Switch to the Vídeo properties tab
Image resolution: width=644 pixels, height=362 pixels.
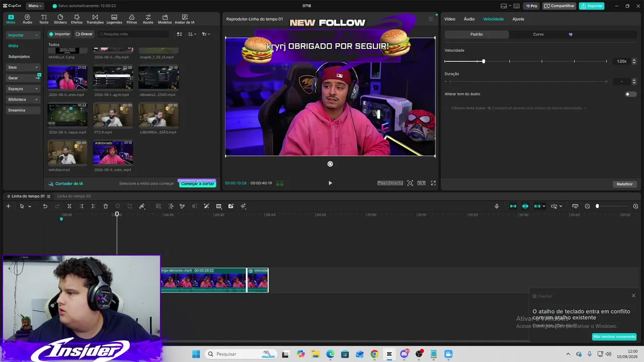(x=450, y=19)
